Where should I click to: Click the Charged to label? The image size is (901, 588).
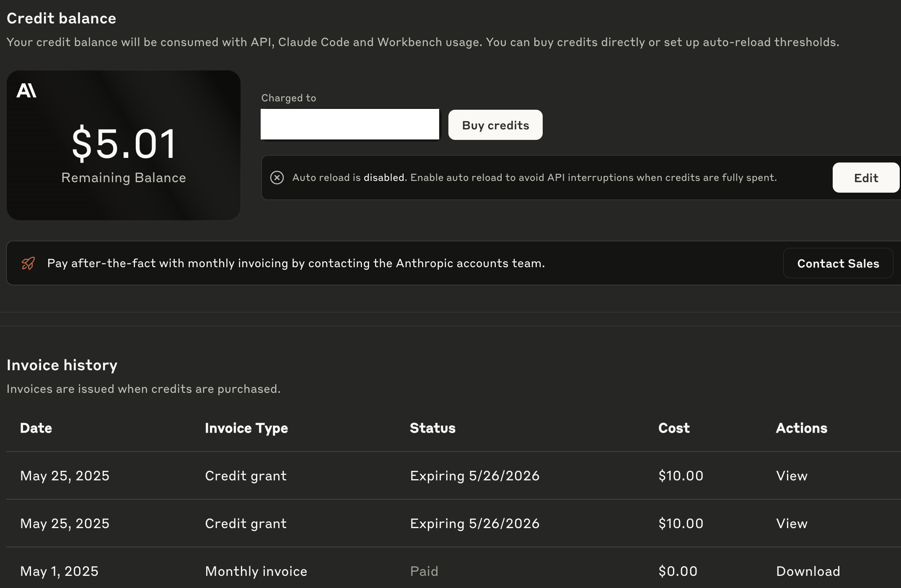[x=289, y=98]
